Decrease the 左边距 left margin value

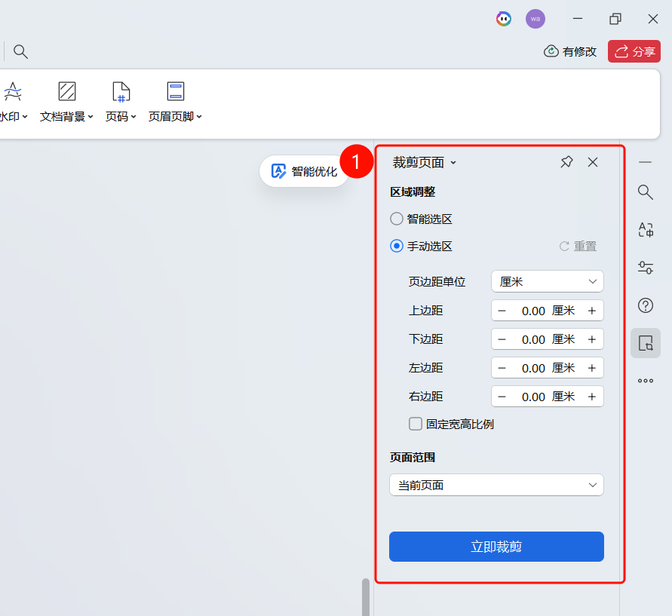click(502, 368)
